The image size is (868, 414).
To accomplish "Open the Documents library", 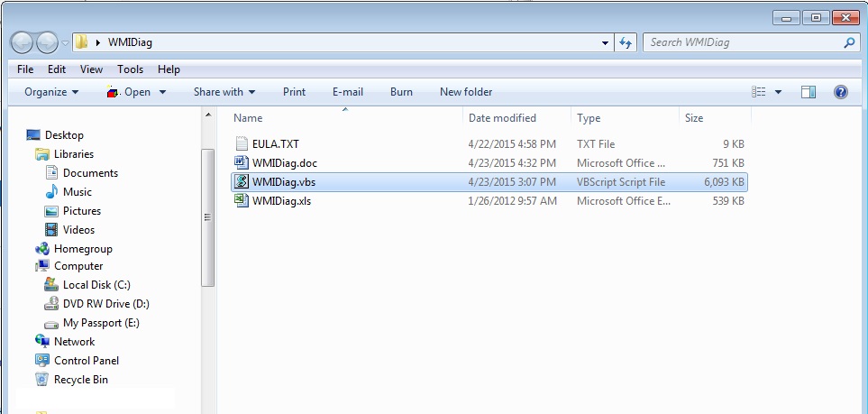I will [x=90, y=173].
